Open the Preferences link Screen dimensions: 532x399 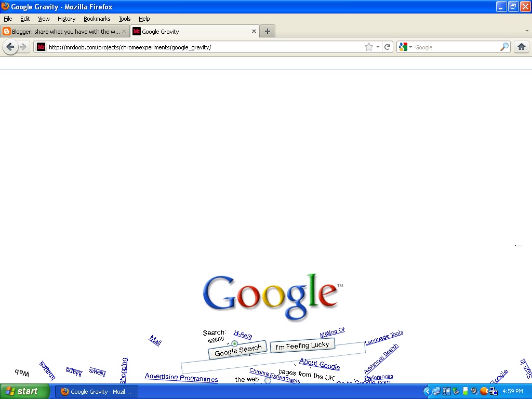pos(379,377)
